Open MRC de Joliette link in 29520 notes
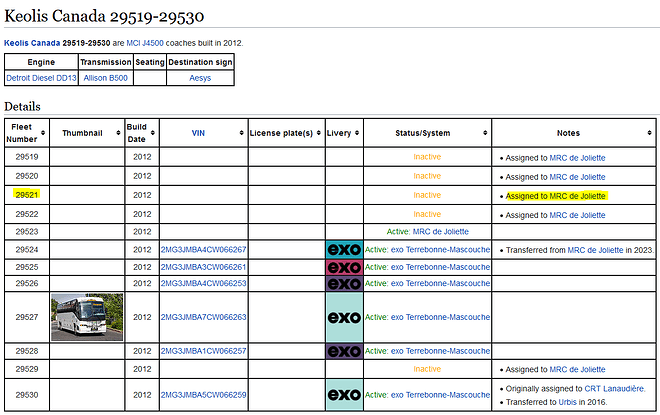Viewport: 660px width, 415px height. (577, 177)
